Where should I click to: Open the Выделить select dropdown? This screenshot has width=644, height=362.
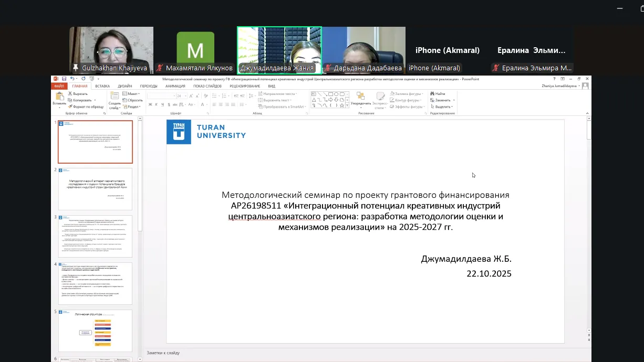coord(442,107)
